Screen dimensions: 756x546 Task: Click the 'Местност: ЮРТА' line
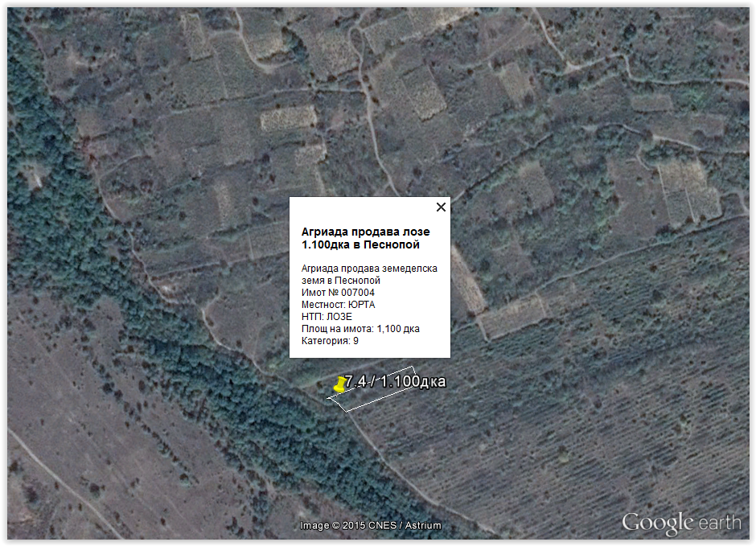coord(338,305)
